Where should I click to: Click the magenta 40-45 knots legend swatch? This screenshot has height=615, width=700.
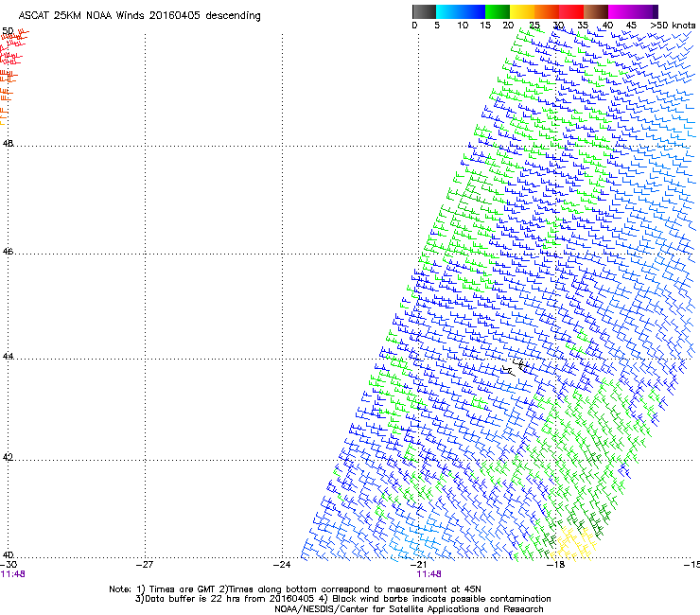click(621, 11)
